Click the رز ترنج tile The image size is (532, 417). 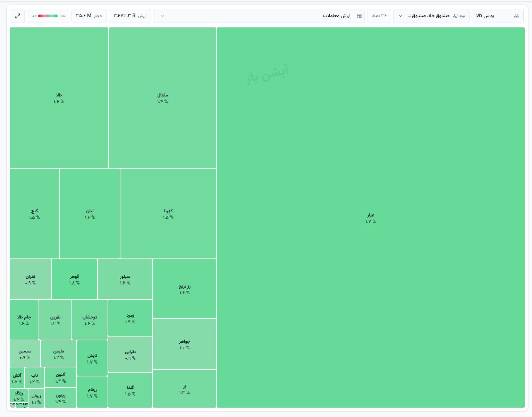(x=185, y=289)
